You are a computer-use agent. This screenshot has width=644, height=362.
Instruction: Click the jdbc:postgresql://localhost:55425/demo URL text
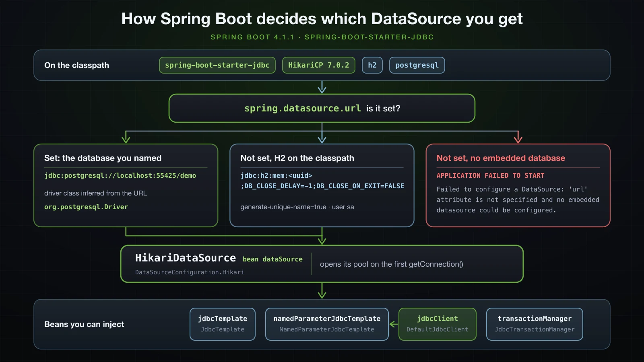[x=120, y=175]
